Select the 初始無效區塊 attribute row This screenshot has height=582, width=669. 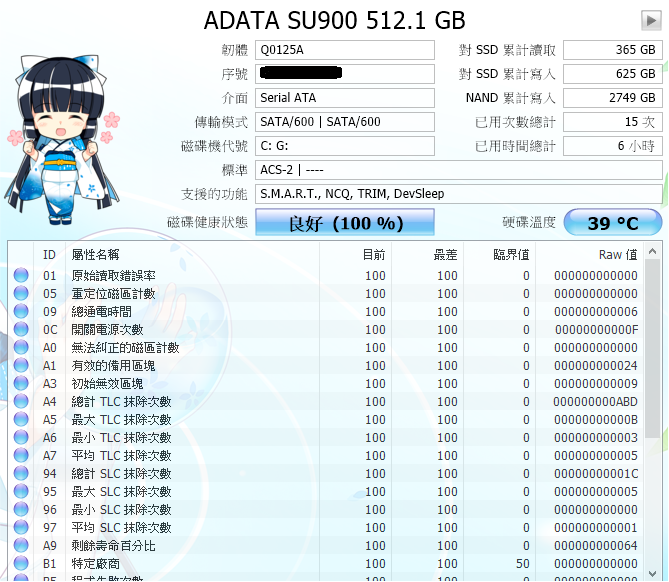pos(326,383)
